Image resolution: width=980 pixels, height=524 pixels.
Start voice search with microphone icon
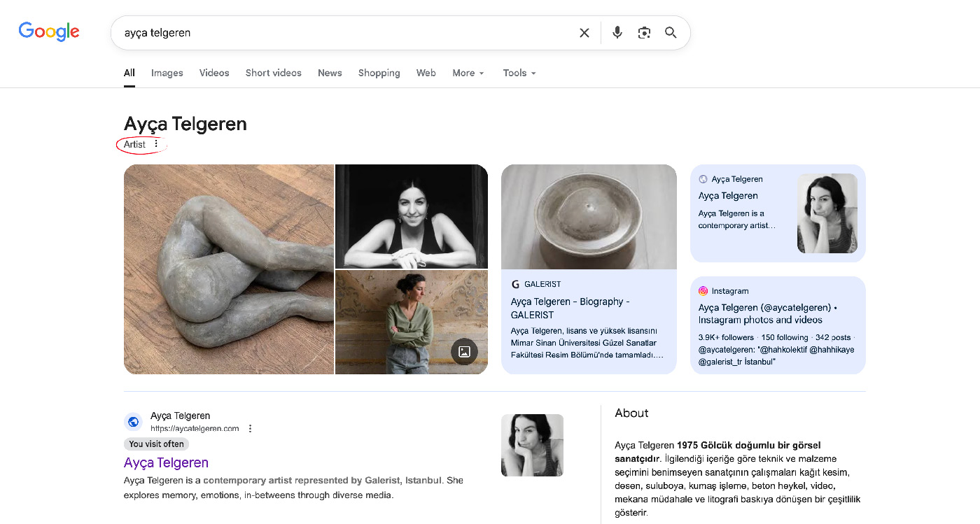click(617, 33)
